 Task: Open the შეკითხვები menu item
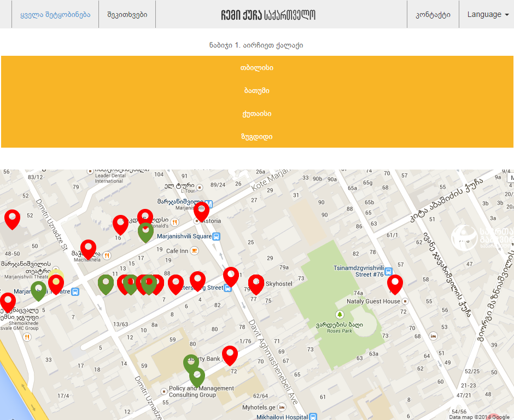point(127,14)
